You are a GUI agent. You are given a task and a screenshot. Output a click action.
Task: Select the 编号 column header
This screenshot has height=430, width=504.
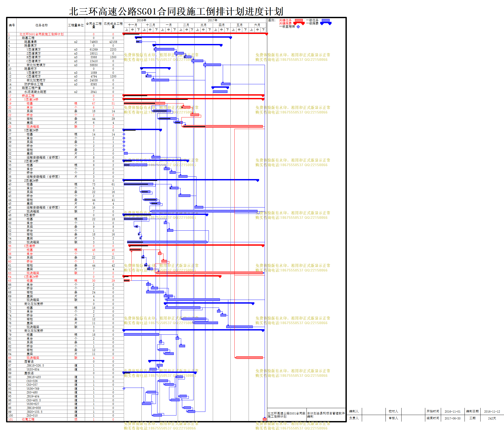pos(12,25)
